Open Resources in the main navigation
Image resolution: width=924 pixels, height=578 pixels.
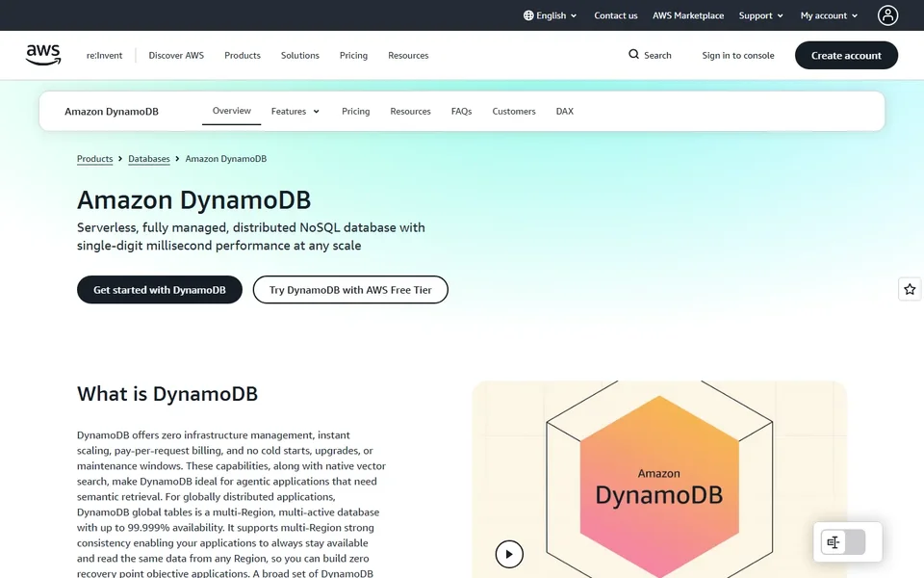click(x=408, y=56)
